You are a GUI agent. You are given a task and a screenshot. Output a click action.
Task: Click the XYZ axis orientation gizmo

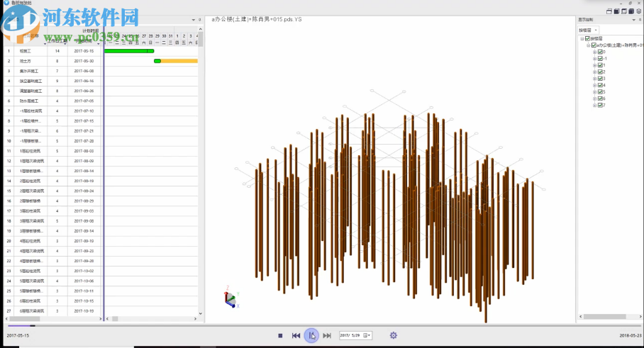click(231, 297)
